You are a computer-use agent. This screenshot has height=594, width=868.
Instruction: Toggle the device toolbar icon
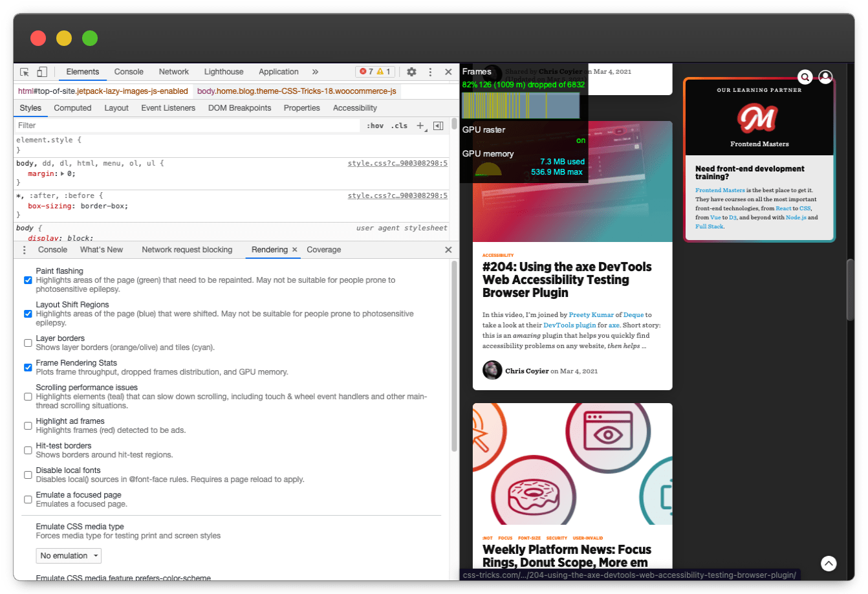coord(42,72)
